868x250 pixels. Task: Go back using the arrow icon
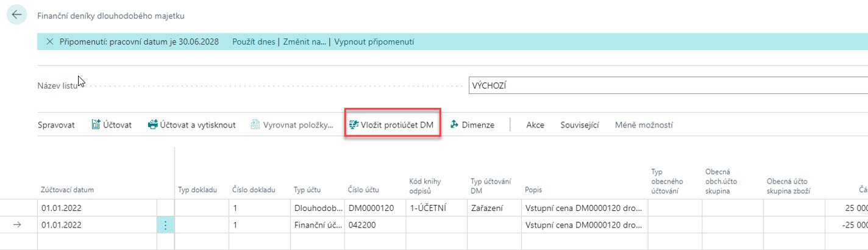point(16,15)
